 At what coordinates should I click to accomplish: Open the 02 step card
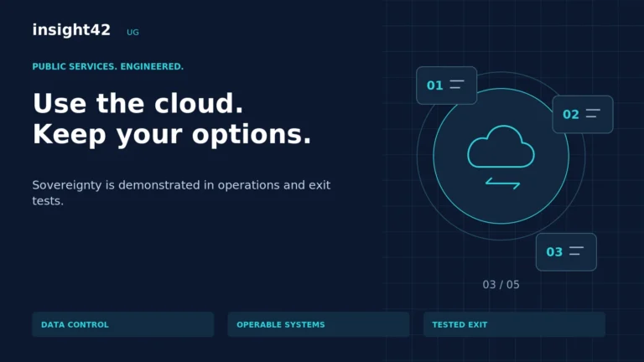[x=583, y=114]
